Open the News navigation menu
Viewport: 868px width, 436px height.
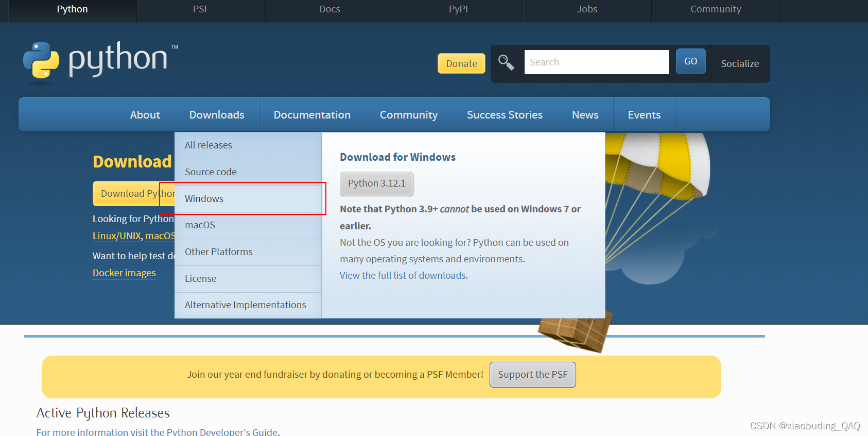tap(585, 114)
